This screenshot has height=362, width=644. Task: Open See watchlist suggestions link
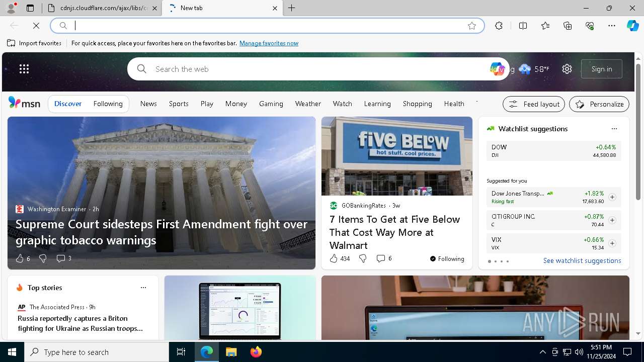pos(582,260)
